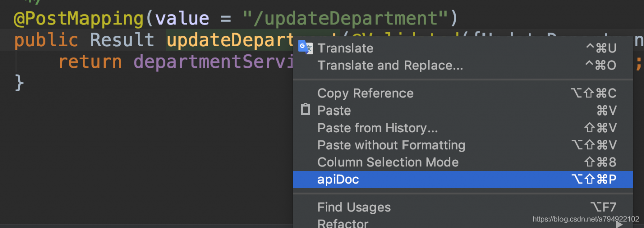This screenshot has width=644, height=228.
Task: Click the Result return type
Action: pos(122,40)
